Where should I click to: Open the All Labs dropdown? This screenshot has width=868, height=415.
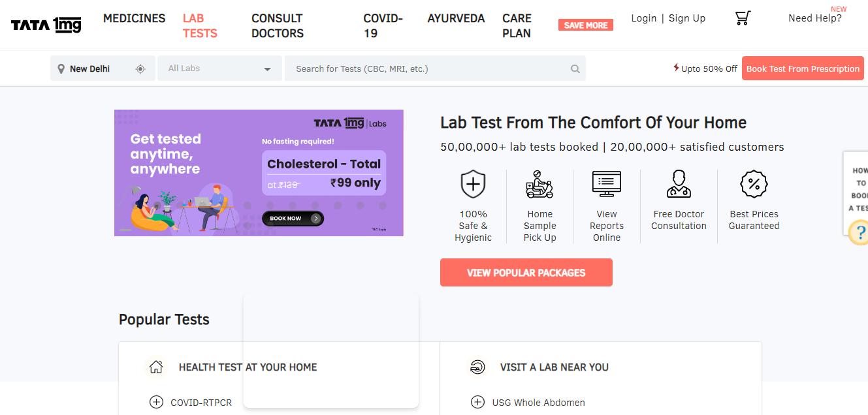pyautogui.click(x=219, y=69)
